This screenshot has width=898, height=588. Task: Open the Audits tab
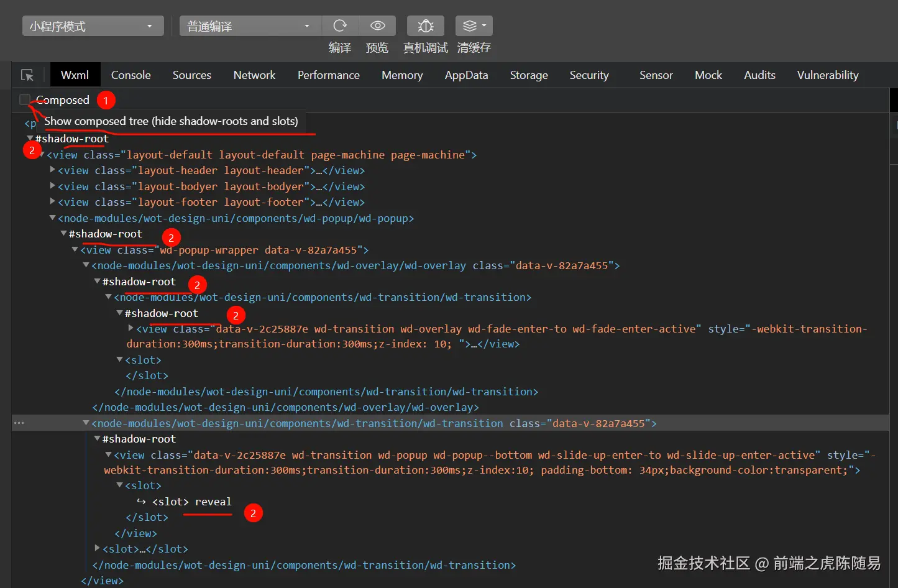click(x=760, y=75)
